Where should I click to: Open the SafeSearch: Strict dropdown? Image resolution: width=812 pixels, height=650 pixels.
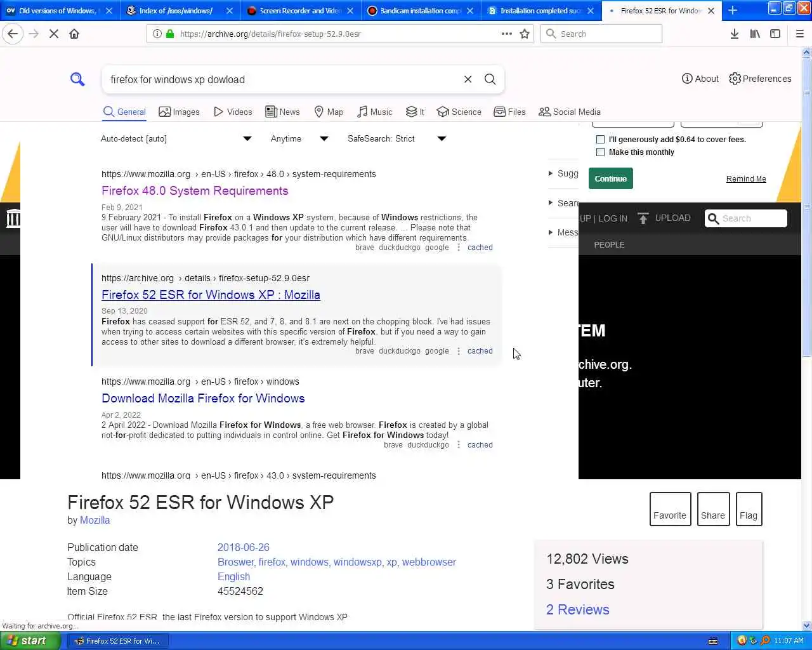coord(396,138)
